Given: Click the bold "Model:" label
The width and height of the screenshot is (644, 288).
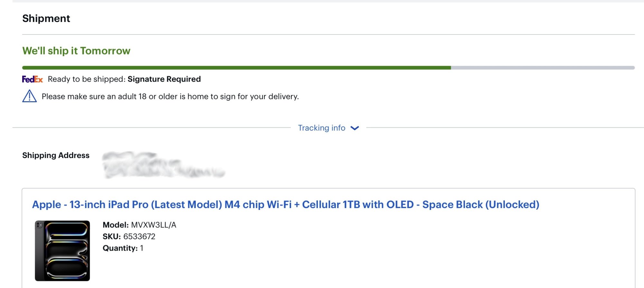Looking at the screenshot, I should [x=116, y=225].
